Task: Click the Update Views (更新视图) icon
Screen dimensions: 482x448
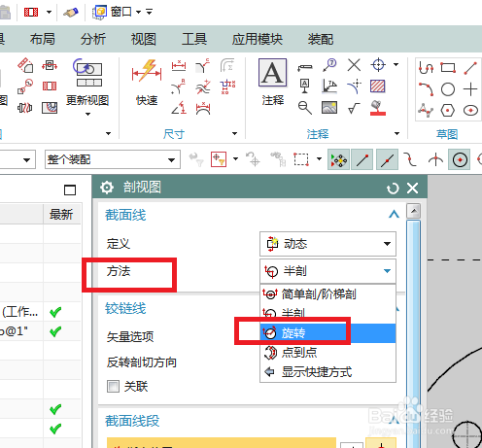Action: pos(87,73)
